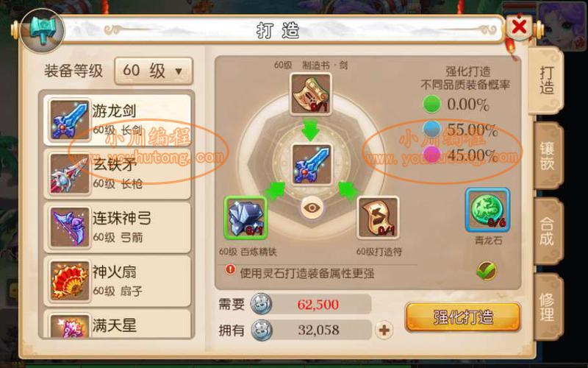Open the 装备等级 60级 dropdown
The width and height of the screenshot is (588, 368).
coord(154,71)
